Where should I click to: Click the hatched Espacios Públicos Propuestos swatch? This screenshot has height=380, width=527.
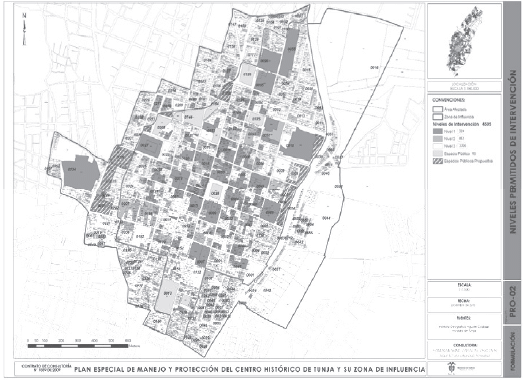click(x=437, y=161)
